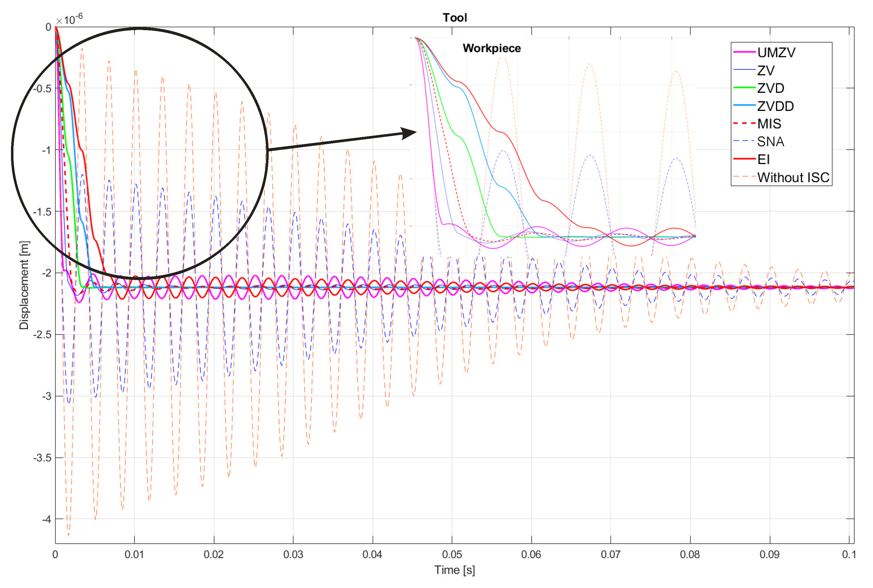Click the 0.1 tick on time axis

pos(849,554)
